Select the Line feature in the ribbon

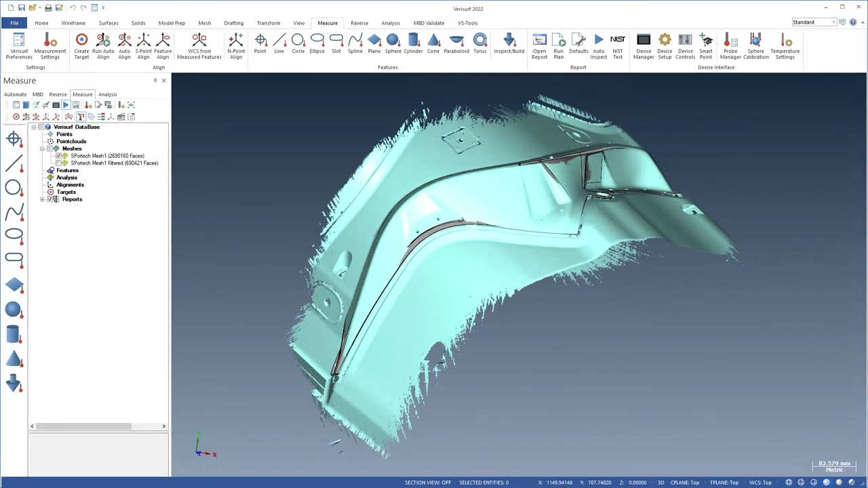279,43
